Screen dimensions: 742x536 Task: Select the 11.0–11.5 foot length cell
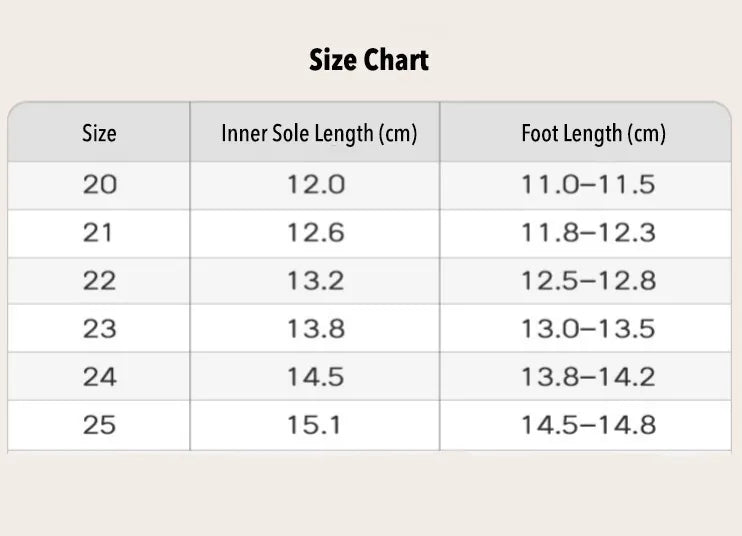pyautogui.click(x=588, y=185)
